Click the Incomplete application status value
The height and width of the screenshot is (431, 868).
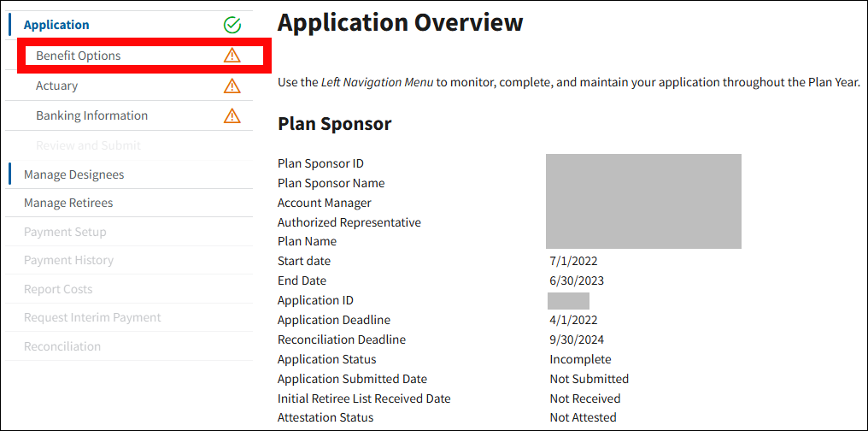point(580,359)
